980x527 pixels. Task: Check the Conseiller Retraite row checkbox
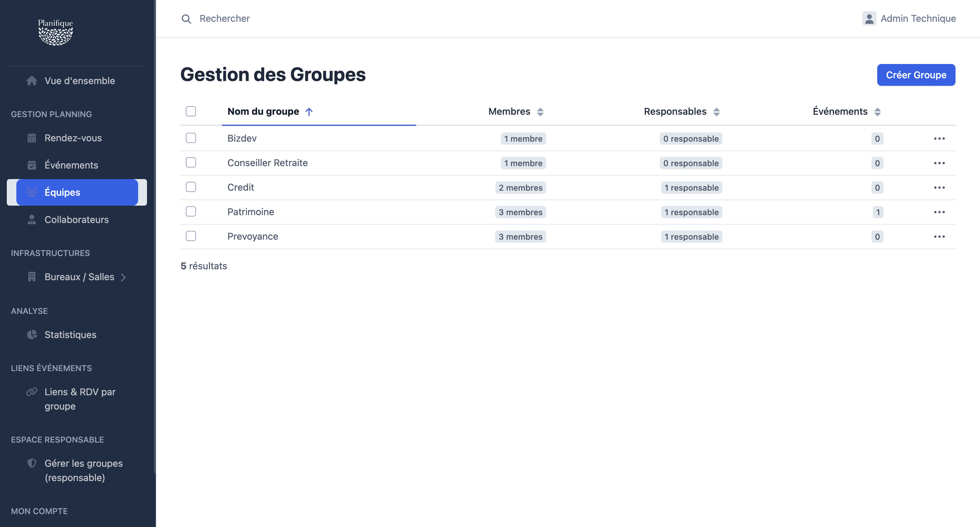point(191,162)
